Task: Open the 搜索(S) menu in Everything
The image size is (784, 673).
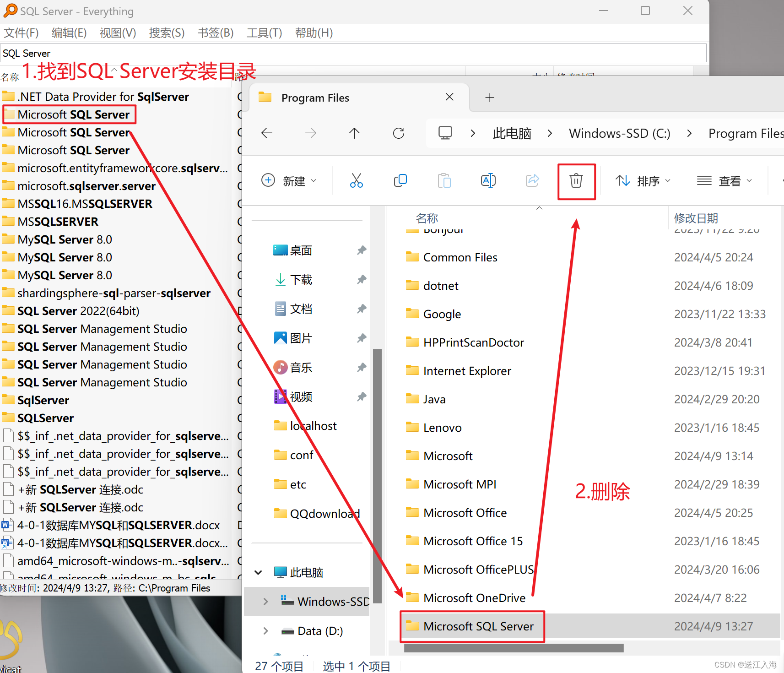Action: (x=167, y=33)
